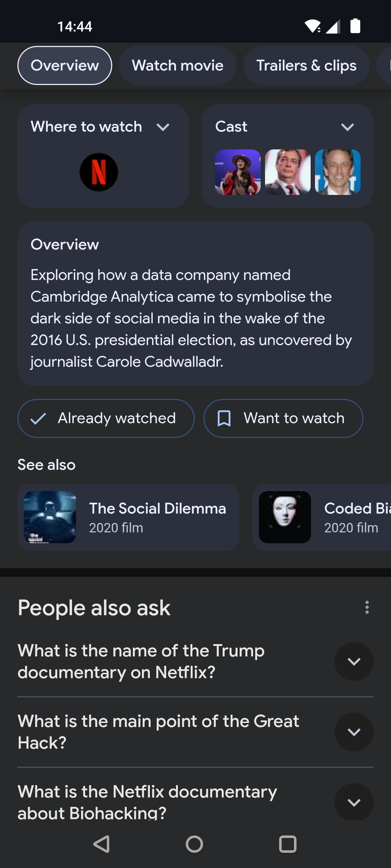Toggle Want to watch bookmark
This screenshot has height=868, width=391.
[x=283, y=418]
